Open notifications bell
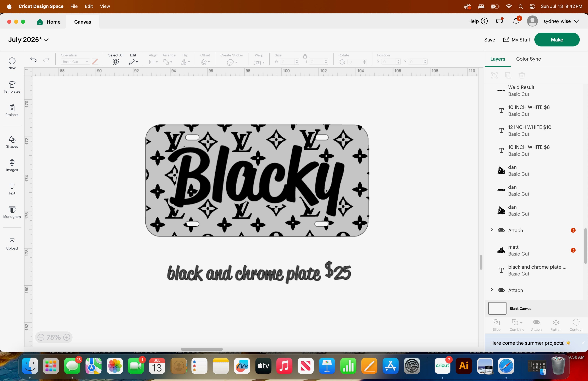Image resolution: width=588 pixels, height=381 pixels. coord(516,21)
